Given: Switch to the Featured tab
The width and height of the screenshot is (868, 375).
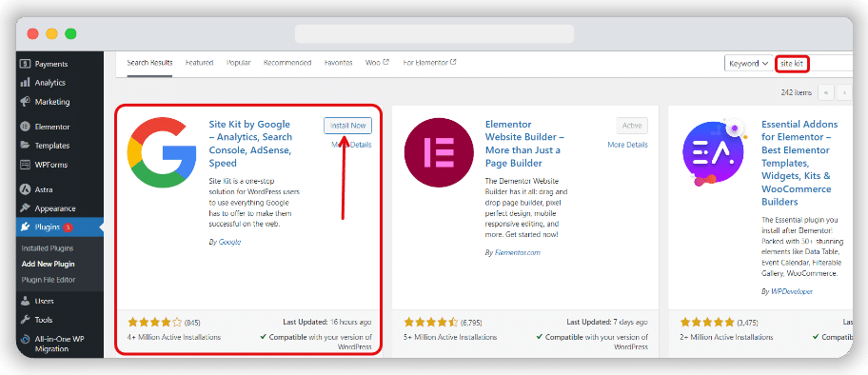Looking at the screenshot, I should tap(199, 63).
